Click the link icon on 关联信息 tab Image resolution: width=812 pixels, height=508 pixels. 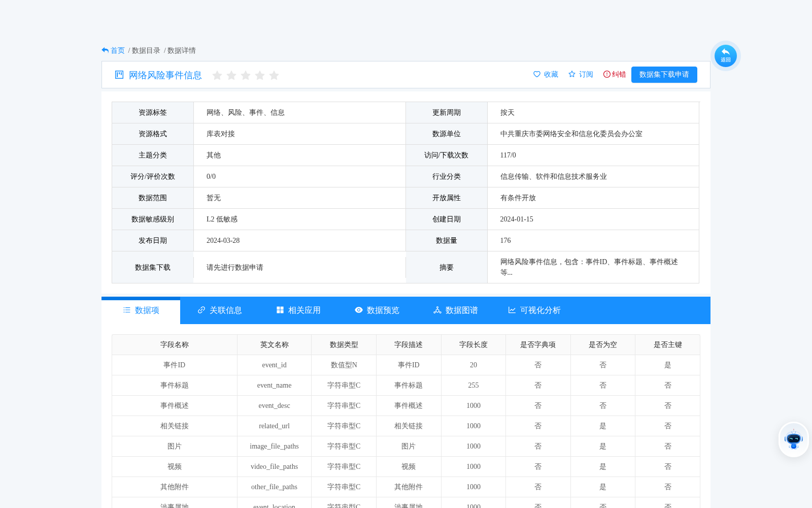(201, 310)
